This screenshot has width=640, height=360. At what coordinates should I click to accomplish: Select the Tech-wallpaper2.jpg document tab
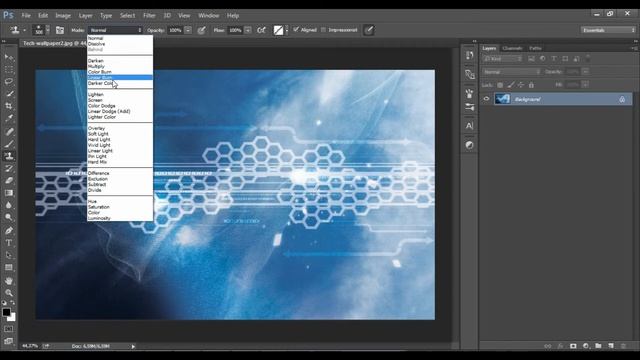[x=54, y=43]
